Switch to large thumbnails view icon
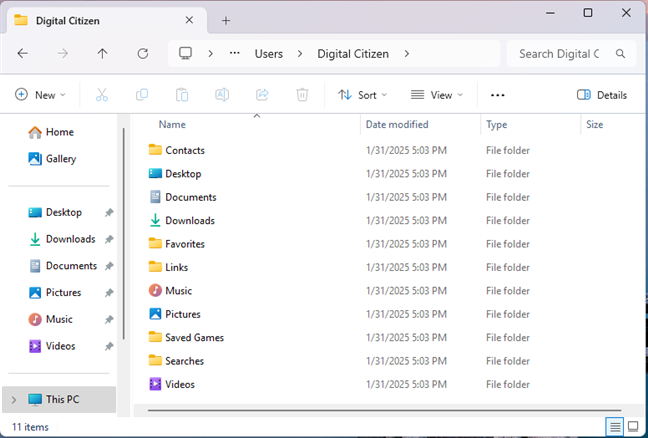648x438 pixels. coord(633,426)
